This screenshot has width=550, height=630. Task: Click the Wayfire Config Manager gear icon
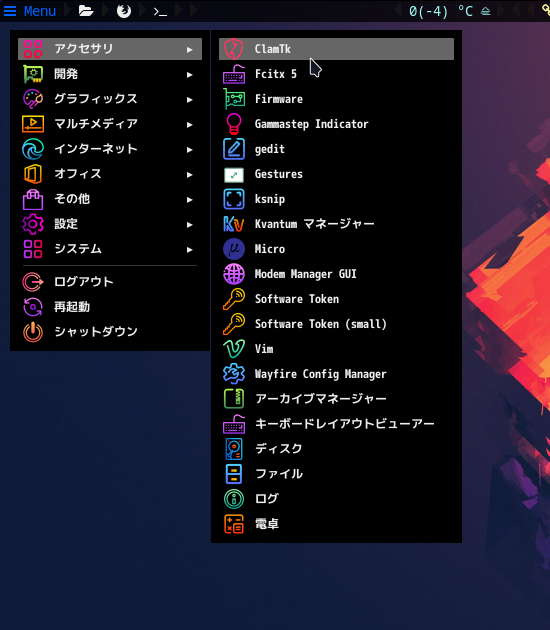click(x=234, y=374)
